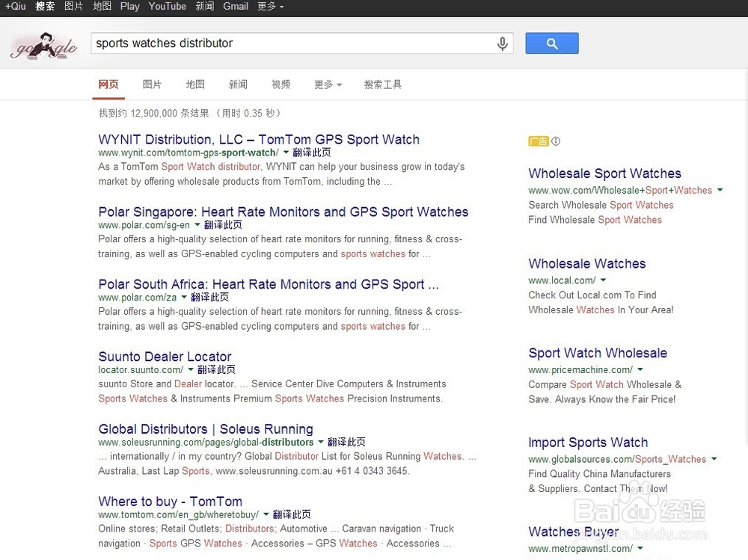This screenshot has width=748, height=560.
Task: Expand arrow next to www.polar.com/sg-en
Action: [197, 224]
